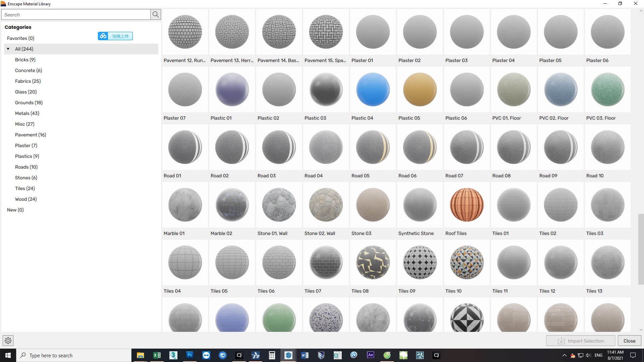Viewport: 644px width, 362px height.
Task: Open the Metals category
Action: [x=27, y=113]
